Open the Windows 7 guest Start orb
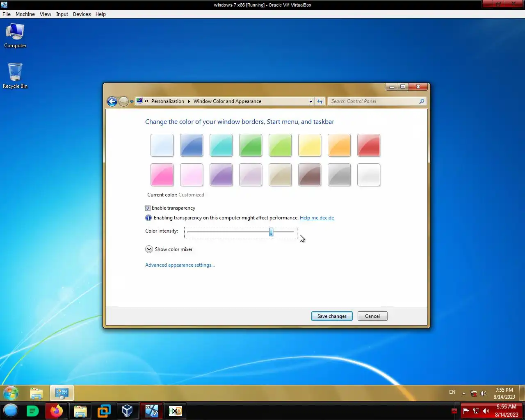The image size is (525, 420). pos(11,393)
